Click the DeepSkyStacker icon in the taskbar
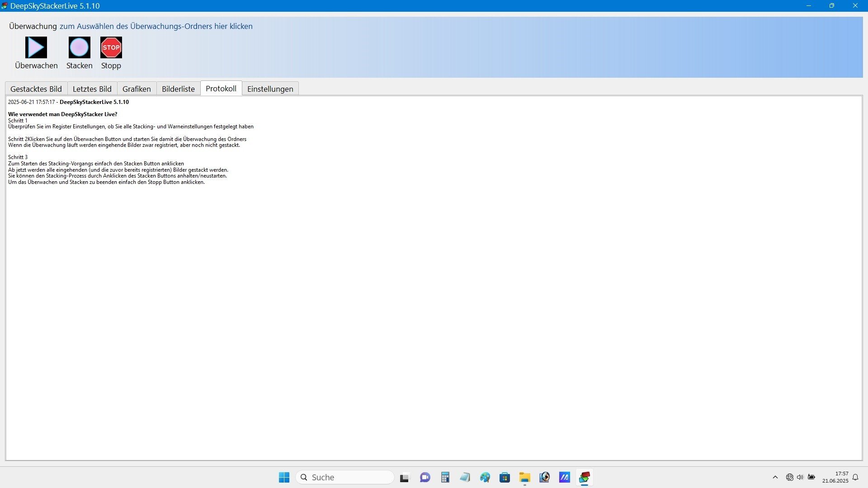The height and width of the screenshot is (488, 868). click(584, 477)
